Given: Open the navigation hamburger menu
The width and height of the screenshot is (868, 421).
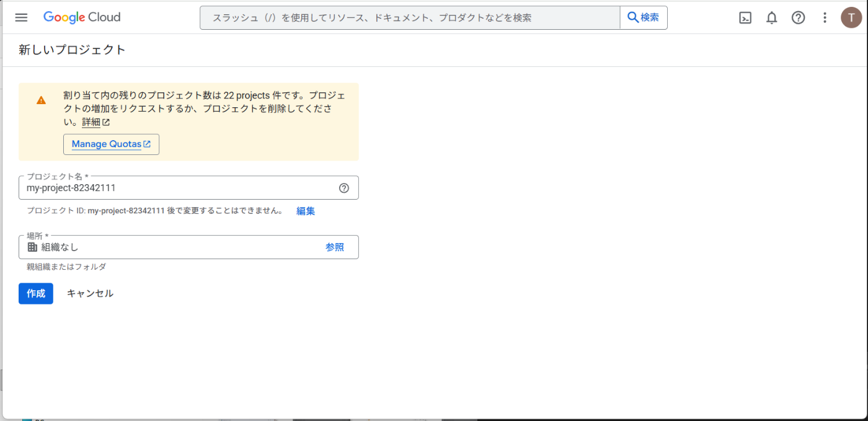Looking at the screenshot, I should click(21, 17).
